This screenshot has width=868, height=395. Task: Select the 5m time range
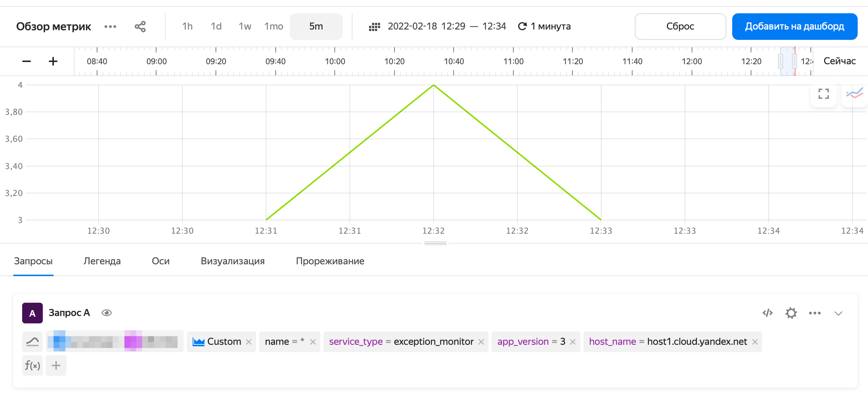click(316, 27)
